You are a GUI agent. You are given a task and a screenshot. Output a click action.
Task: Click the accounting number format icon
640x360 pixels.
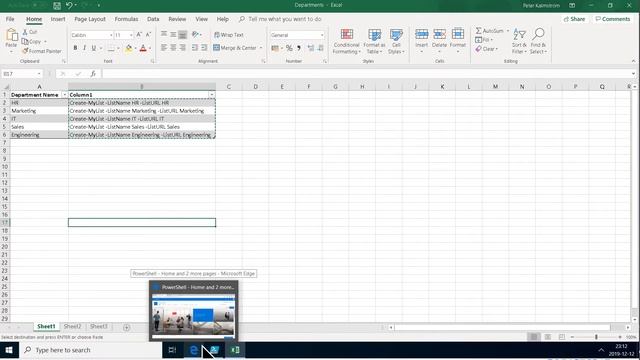(x=275, y=48)
